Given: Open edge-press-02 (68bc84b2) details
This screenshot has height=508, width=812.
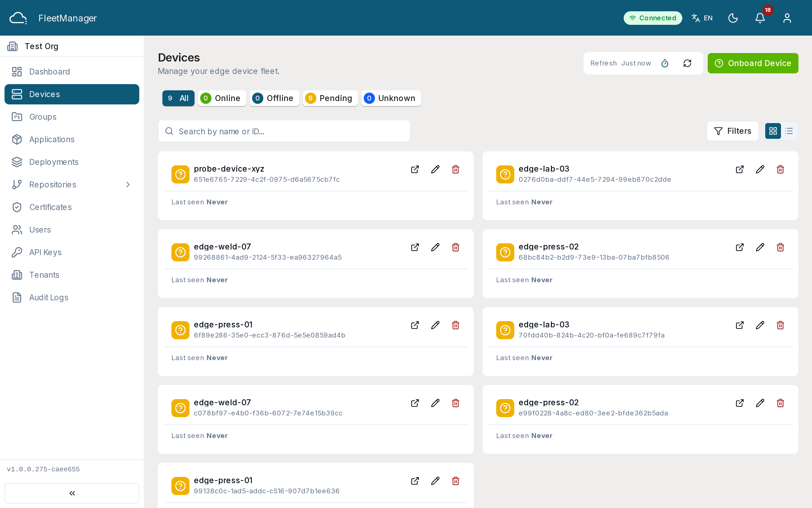Looking at the screenshot, I should (x=740, y=247).
